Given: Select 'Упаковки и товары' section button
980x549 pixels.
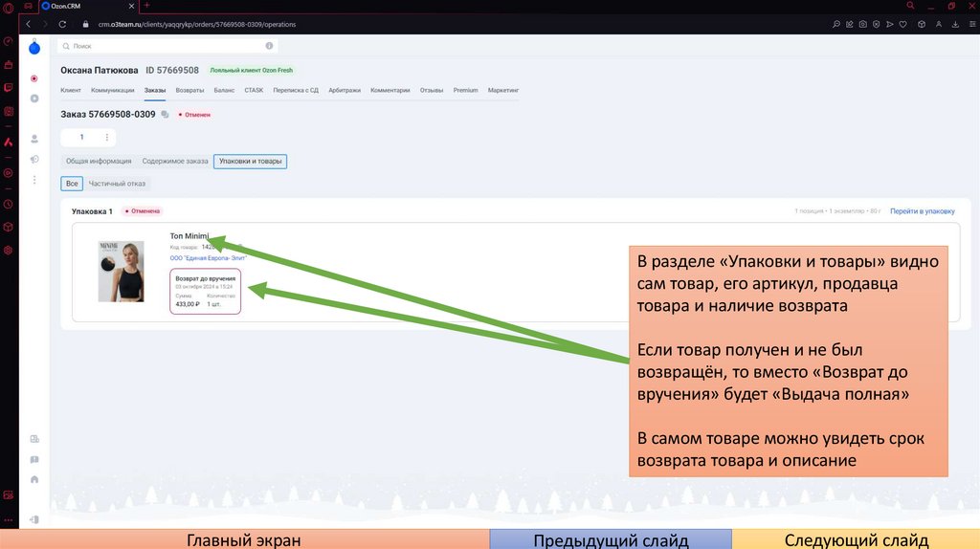Looking at the screenshot, I should tap(250, 161).
